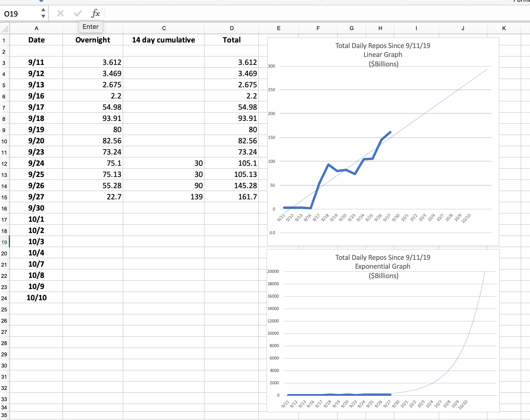530x420 pixels.
Task: Click the Cancel X icon in formula bar
Action: click(60, 14)
